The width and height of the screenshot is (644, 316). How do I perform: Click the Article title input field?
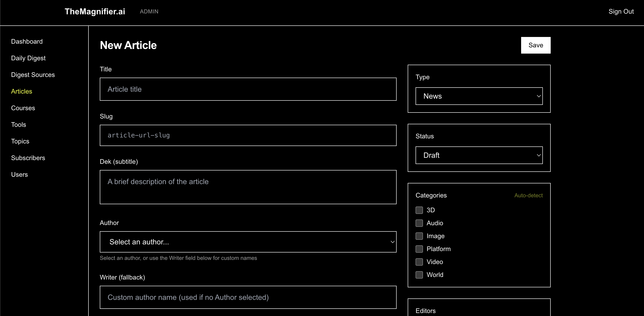(248, 89)
